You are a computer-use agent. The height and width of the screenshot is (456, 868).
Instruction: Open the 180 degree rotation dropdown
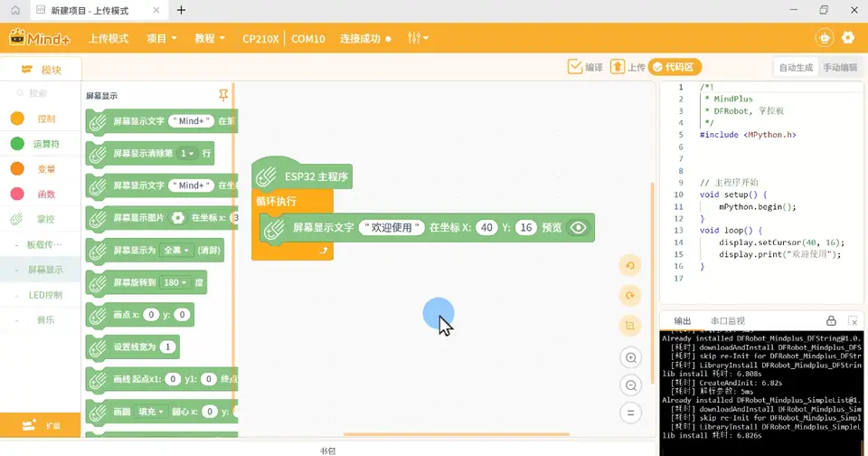(x=175, y=282)
